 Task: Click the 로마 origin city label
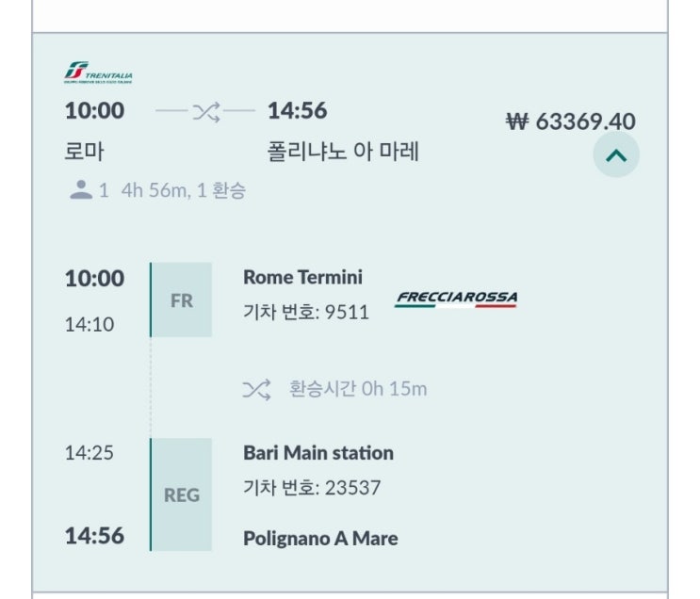click(x=84, y=151)
